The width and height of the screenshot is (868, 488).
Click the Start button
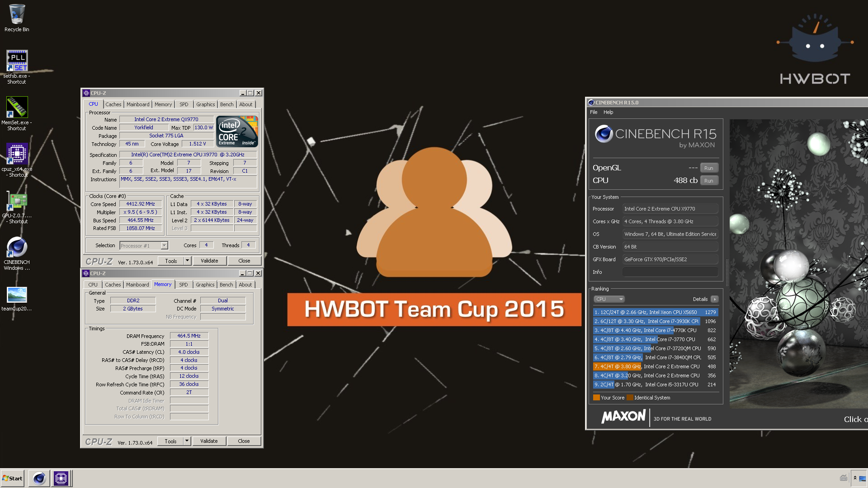coord(13,478)
